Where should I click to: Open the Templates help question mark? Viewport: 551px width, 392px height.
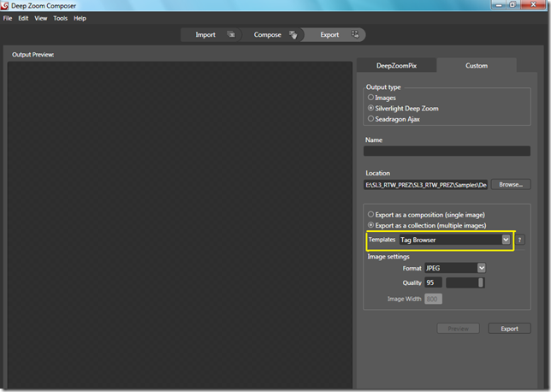(x=519, y=240)
